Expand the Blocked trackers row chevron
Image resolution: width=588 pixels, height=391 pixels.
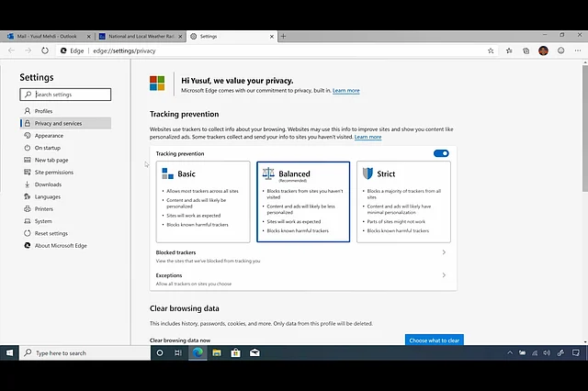444,252
